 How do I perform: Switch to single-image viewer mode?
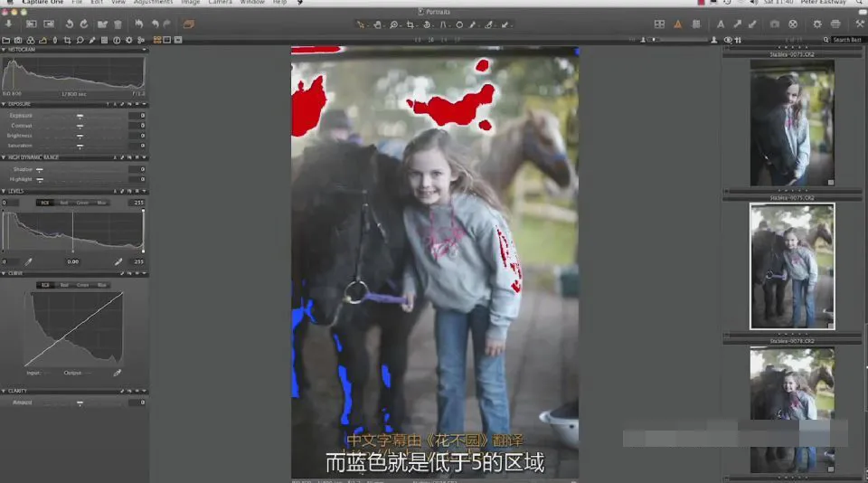click(x=167, y=40)
